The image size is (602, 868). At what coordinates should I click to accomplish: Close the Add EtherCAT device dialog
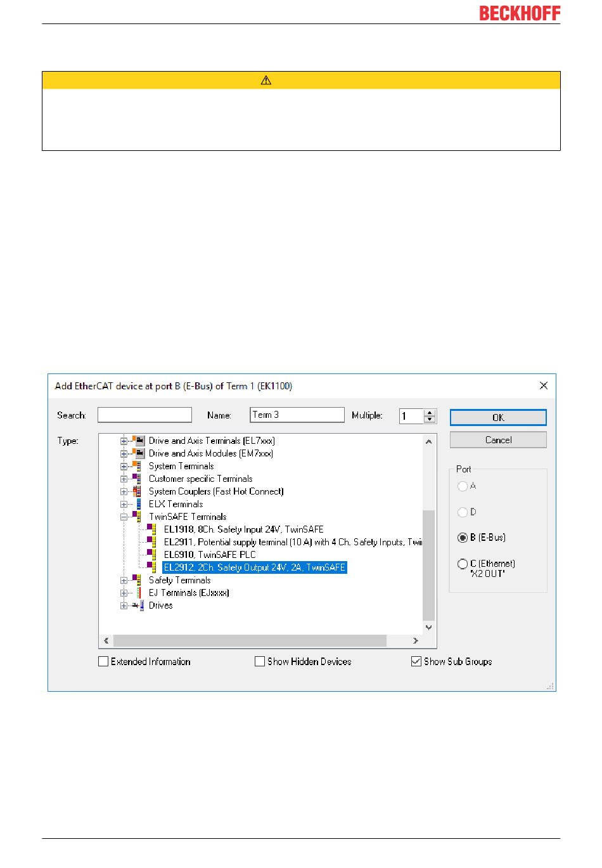[x=543, y=385]
